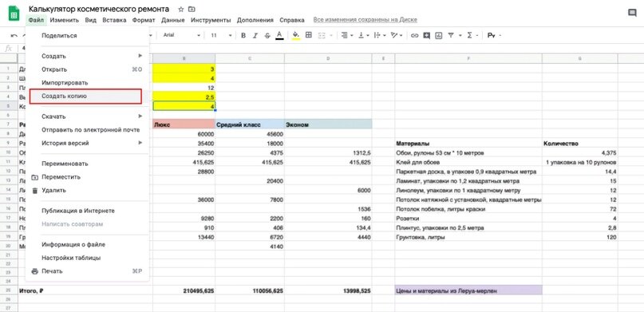
Task: Insert a link with chain icon
Action: pos(414,36)
